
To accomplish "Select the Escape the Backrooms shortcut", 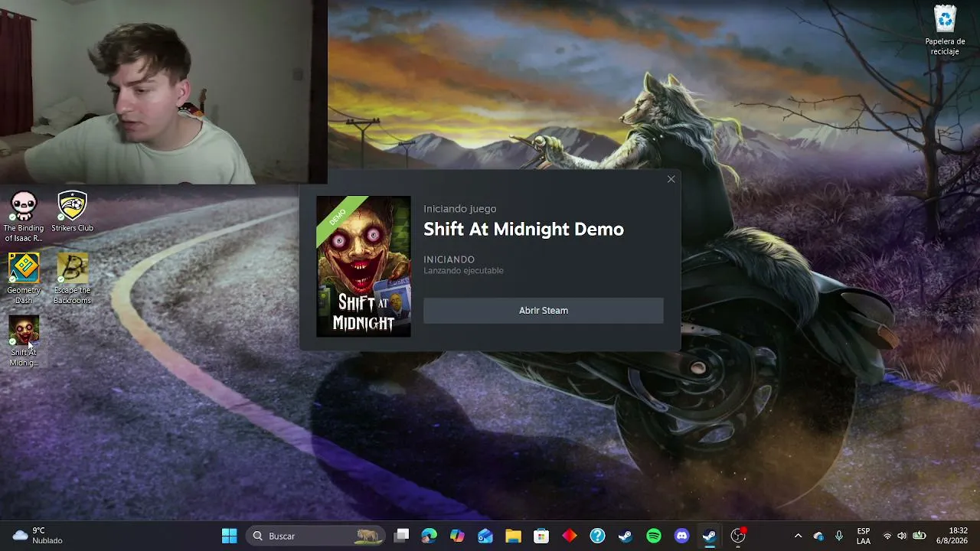I will tap(72, 279).
